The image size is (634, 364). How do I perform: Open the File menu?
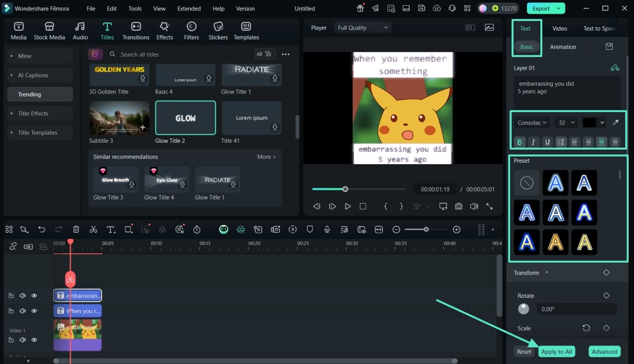pos(91,9)
